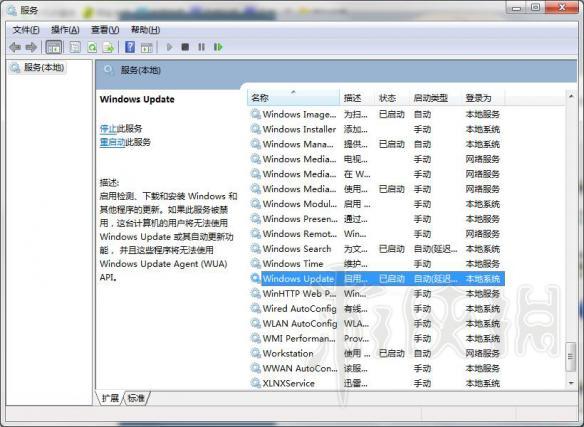This screenshot has height=427, width=584.
Task: Click the Start service play icon
Action: point(169,47)
